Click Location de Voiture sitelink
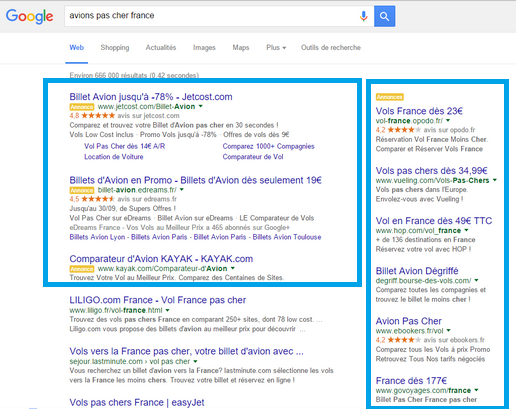 (113, 157)
